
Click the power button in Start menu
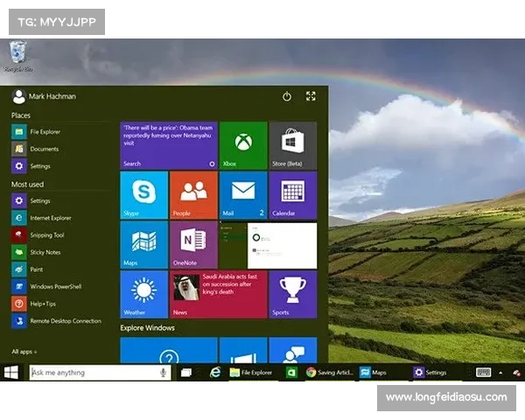coord(287,96)
